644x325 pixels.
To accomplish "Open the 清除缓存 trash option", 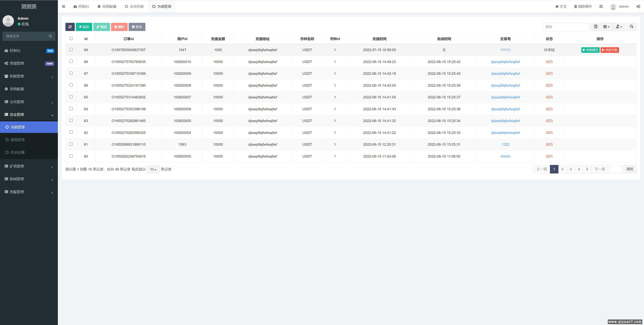I will 583,7.
